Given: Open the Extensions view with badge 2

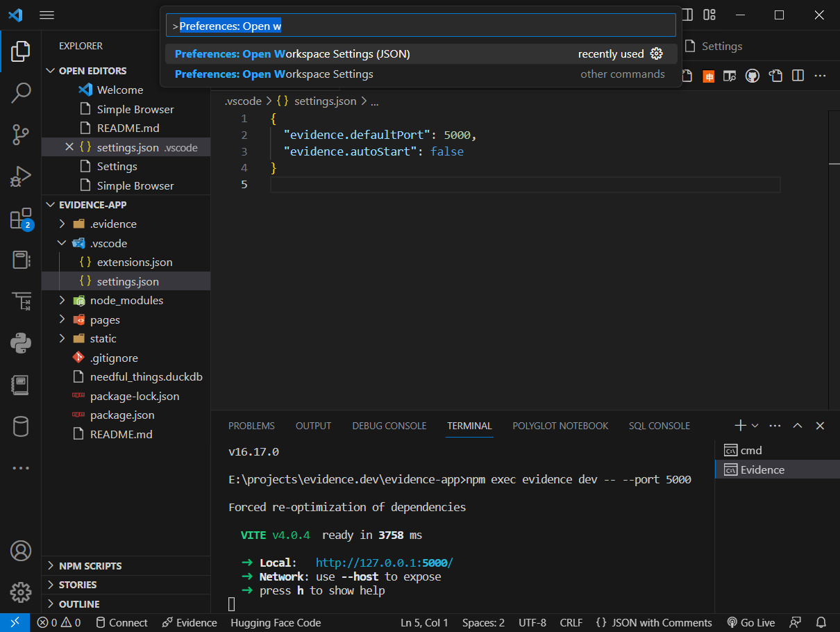Looking at the screenshot, I should (x=21, y=218).
